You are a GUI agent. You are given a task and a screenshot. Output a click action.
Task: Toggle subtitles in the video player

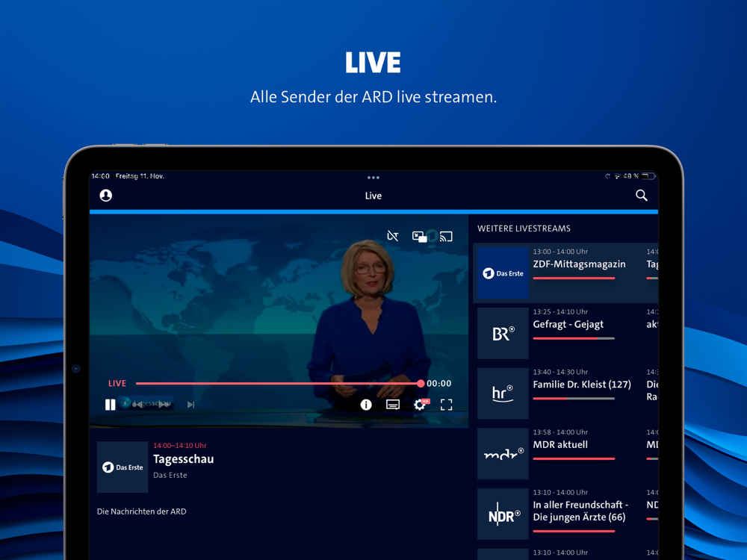tap(393, 404)
